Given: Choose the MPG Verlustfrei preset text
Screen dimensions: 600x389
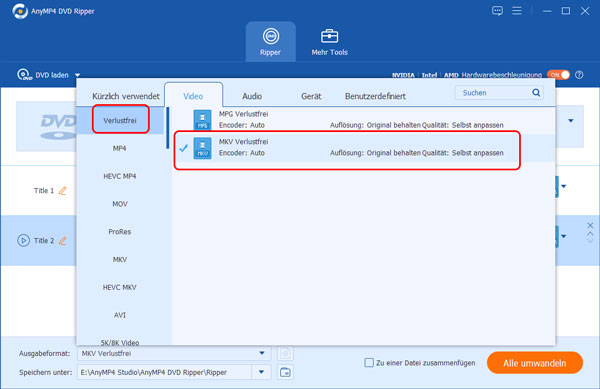Looking at the screenshot, I should pos(243,114).
